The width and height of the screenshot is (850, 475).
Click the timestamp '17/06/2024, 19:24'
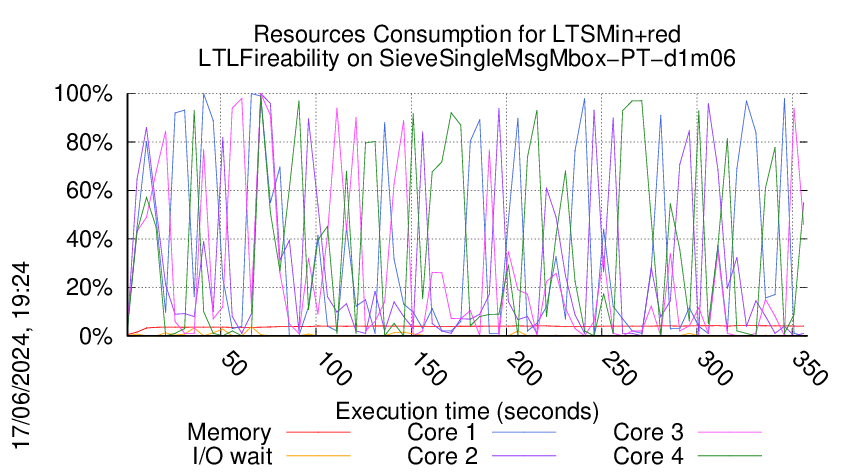click(22, 356)
